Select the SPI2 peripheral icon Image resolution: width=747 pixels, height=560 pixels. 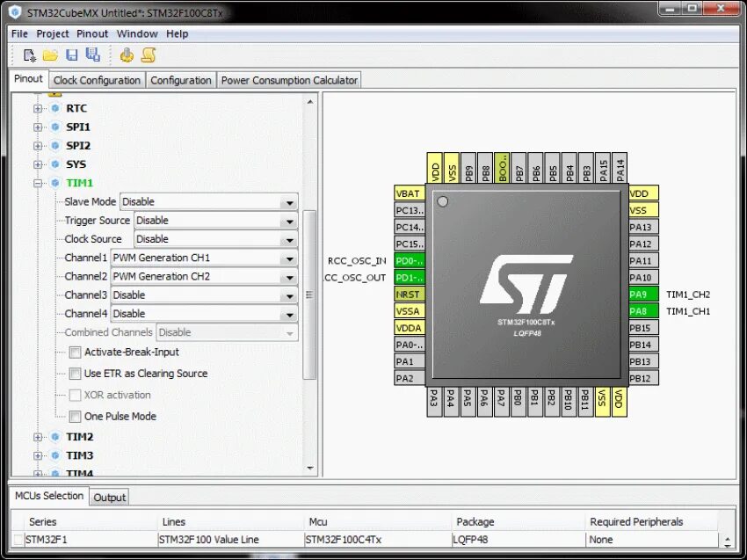(x=55, y=145)
